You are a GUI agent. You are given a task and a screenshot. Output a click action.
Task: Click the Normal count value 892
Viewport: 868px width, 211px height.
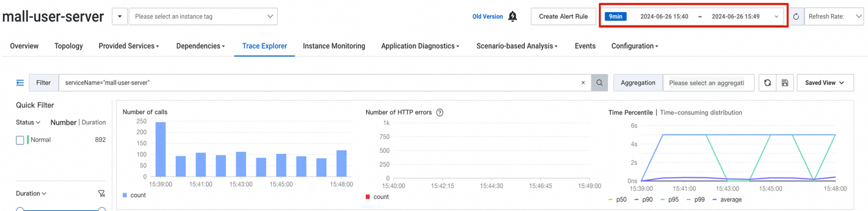[100, 140]
